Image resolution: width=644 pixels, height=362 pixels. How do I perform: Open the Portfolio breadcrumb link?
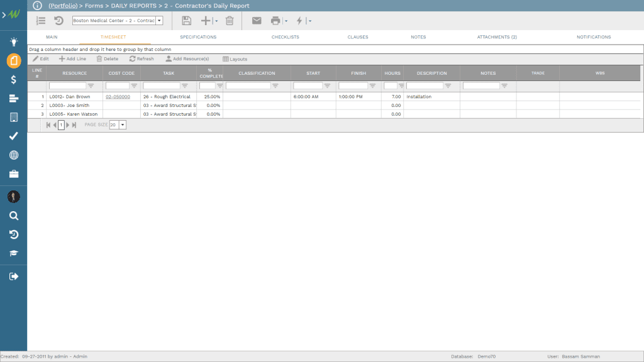63,6
